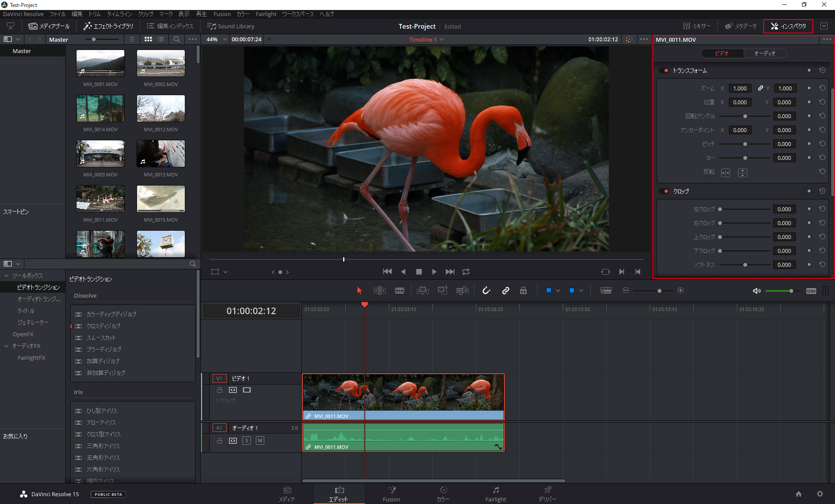Click the insert clip icon in toolbar

click(423, 291)
